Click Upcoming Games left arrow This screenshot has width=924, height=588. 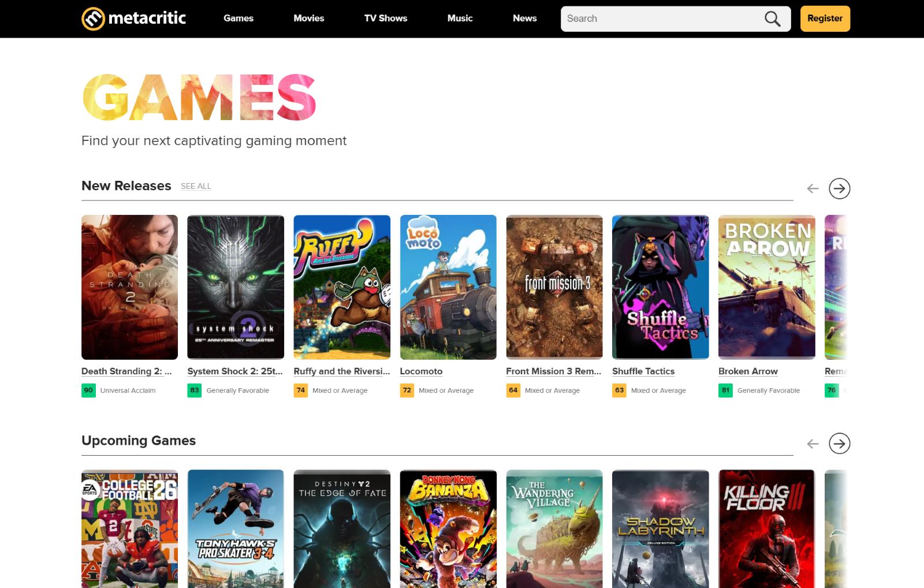813,444
